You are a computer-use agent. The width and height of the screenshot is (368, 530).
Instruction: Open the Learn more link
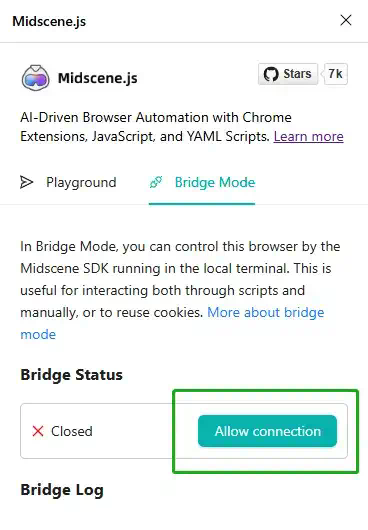click(x=309, y=137)
